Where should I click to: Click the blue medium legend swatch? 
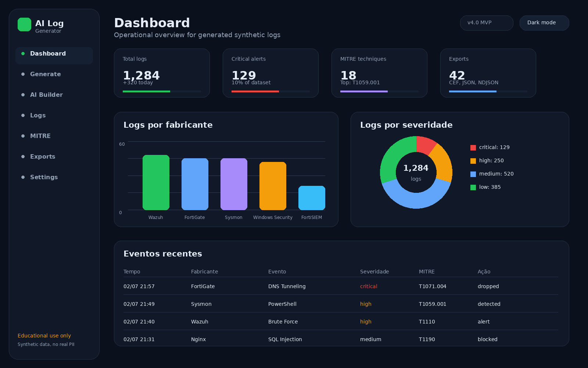point(473,174)
